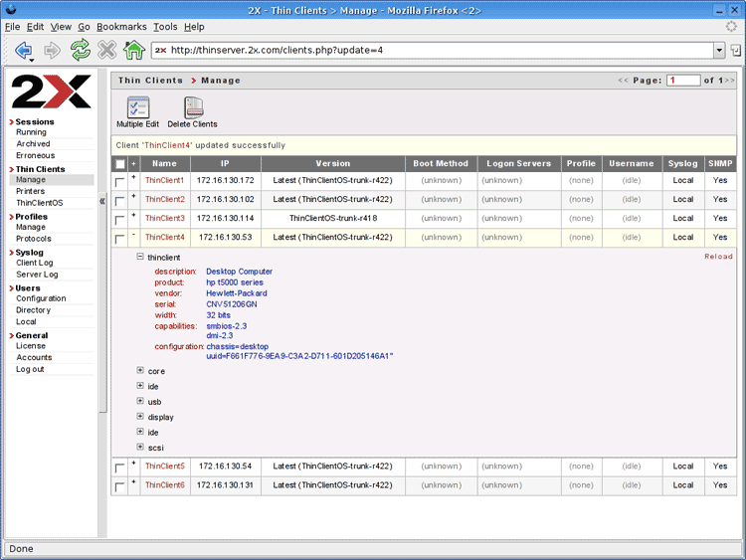Check the ThinClient3 row checkbox
The height and width of the screenshot is (560, 746).
coord(119,220)
